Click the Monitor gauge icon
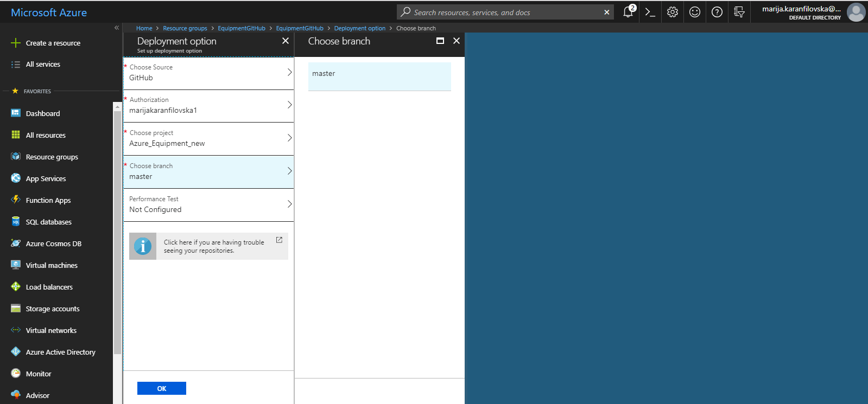 coord(16,373)
